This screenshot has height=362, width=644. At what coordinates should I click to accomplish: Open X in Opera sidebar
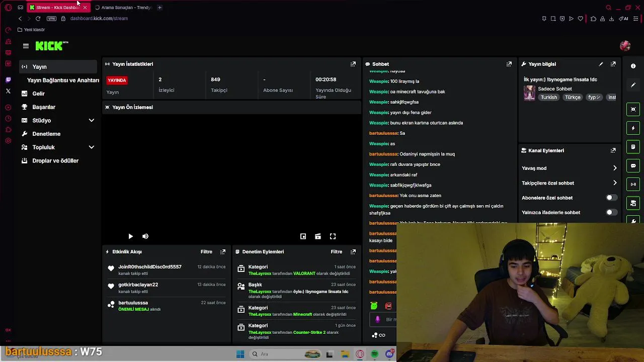pos(8,91)
